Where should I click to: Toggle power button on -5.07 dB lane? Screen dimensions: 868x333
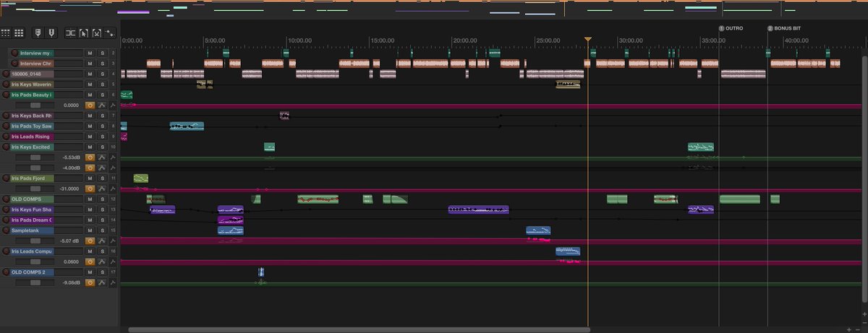pos(90,241)
